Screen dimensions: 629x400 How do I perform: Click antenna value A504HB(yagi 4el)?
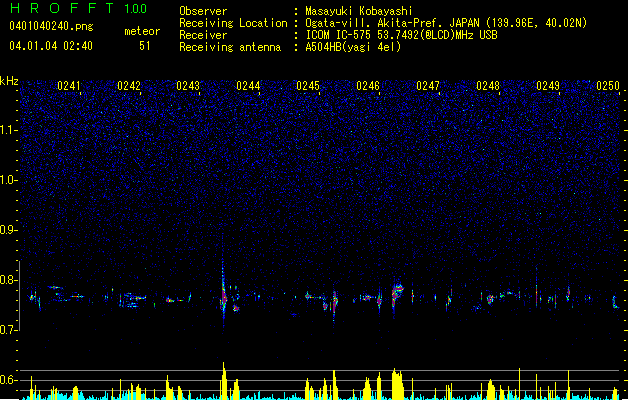[353, 47]
